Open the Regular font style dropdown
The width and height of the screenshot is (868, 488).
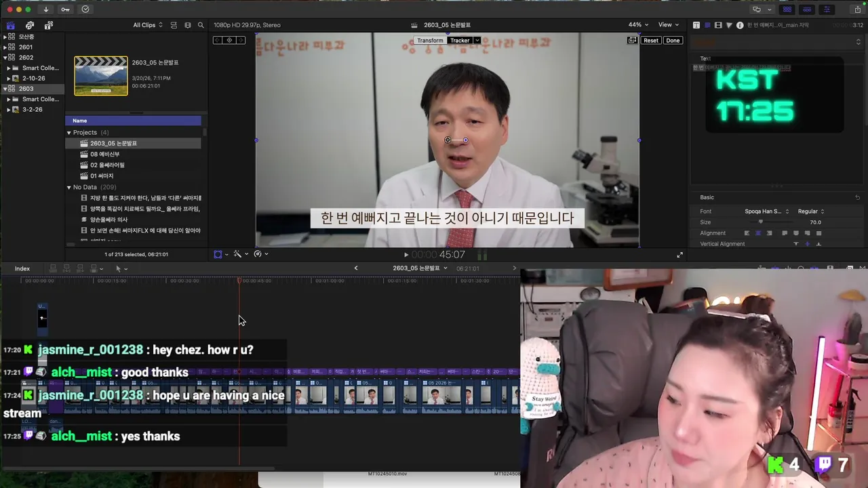point(811,211)
